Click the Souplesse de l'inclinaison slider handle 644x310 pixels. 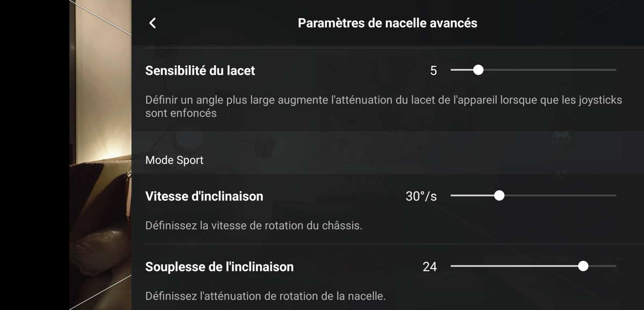pyautogui.click(x=583, y=266)
